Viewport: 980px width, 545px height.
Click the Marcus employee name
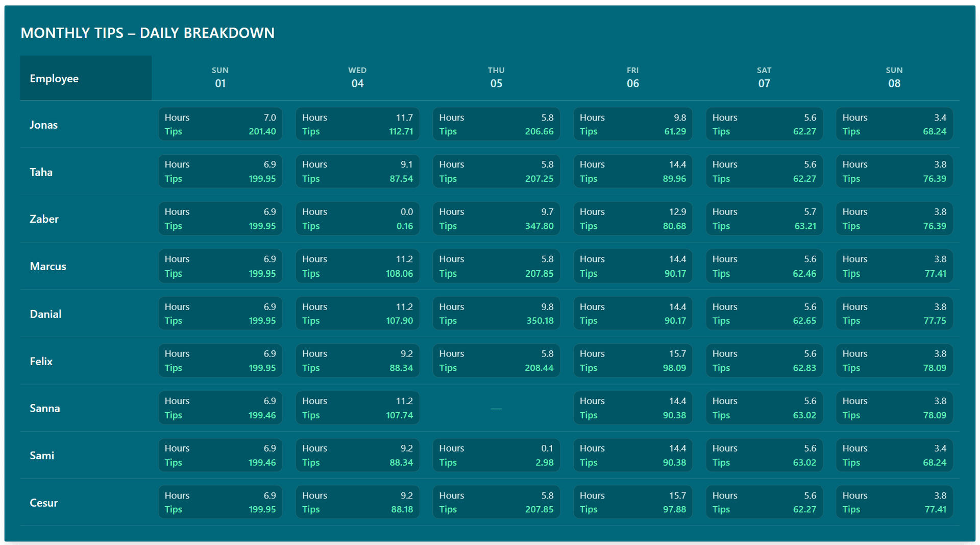(48, 266)
